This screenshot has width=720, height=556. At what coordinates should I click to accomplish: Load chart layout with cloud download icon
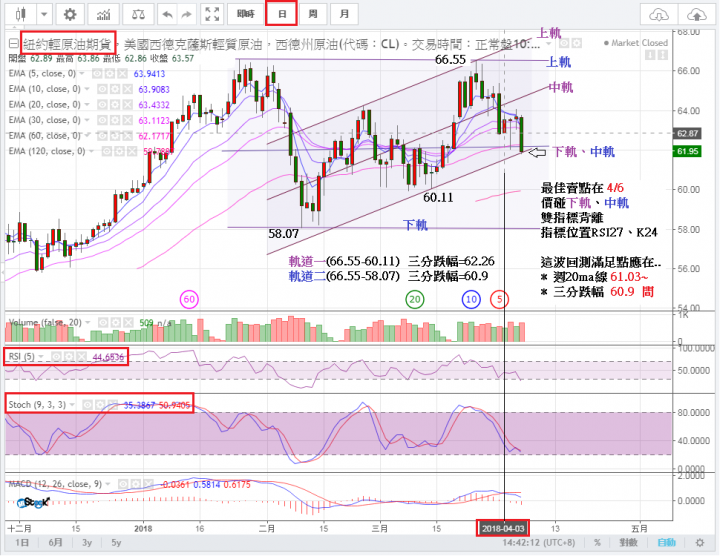(x=659, y=15)
